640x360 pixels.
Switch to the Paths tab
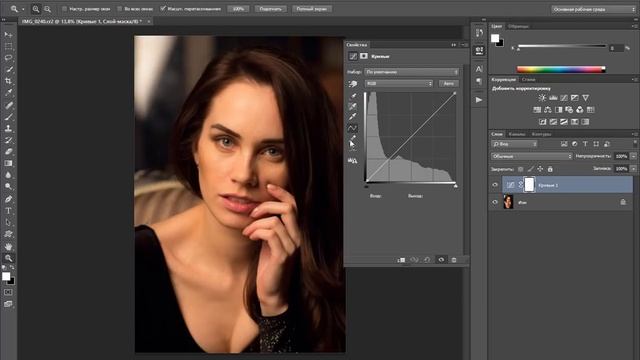click(x=541, y=134)
